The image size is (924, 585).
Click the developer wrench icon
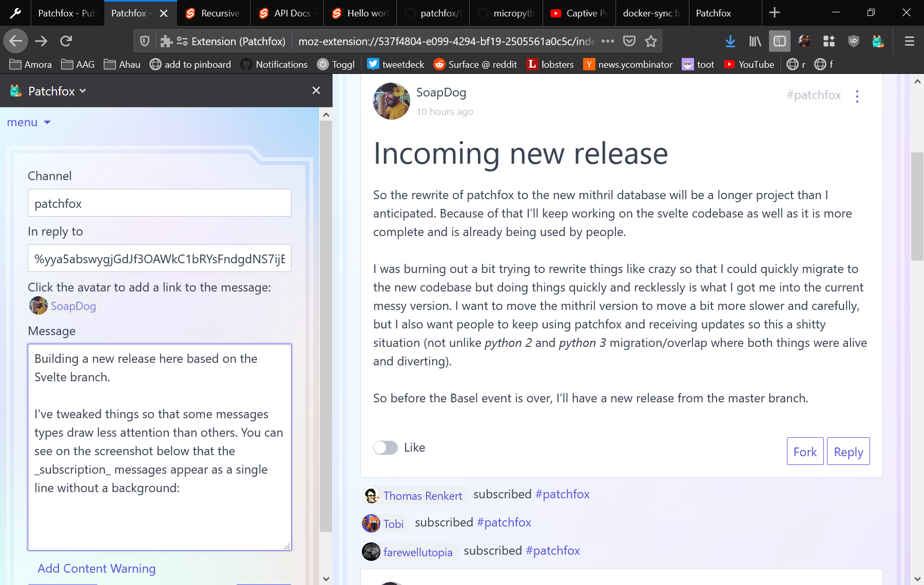[x=15, y=13]
